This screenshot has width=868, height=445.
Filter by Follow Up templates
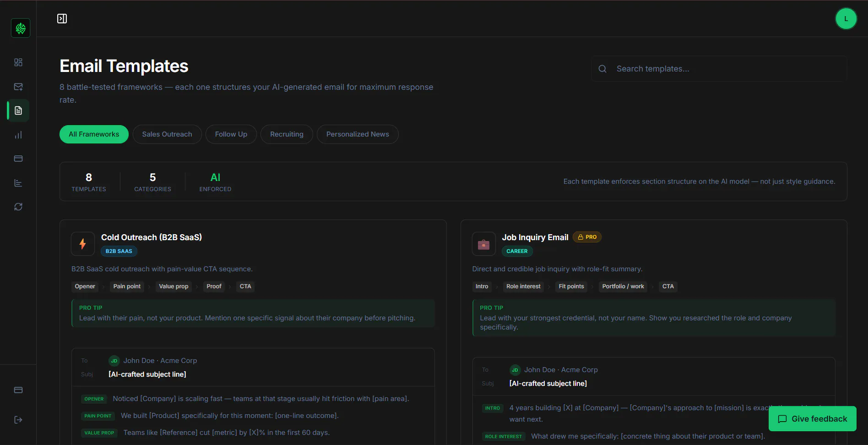pyautogui.click(x=231, y=134)
